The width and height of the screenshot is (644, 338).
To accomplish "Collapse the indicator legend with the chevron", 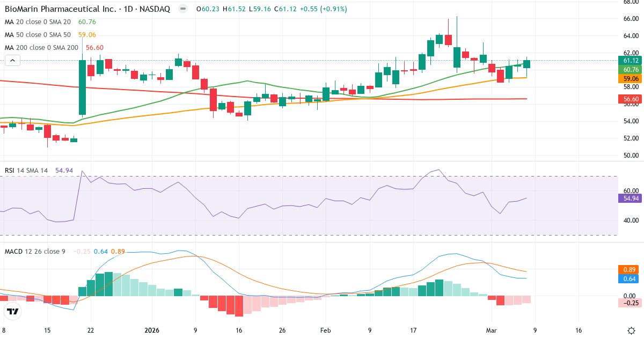I will click(x=12, y=60).
